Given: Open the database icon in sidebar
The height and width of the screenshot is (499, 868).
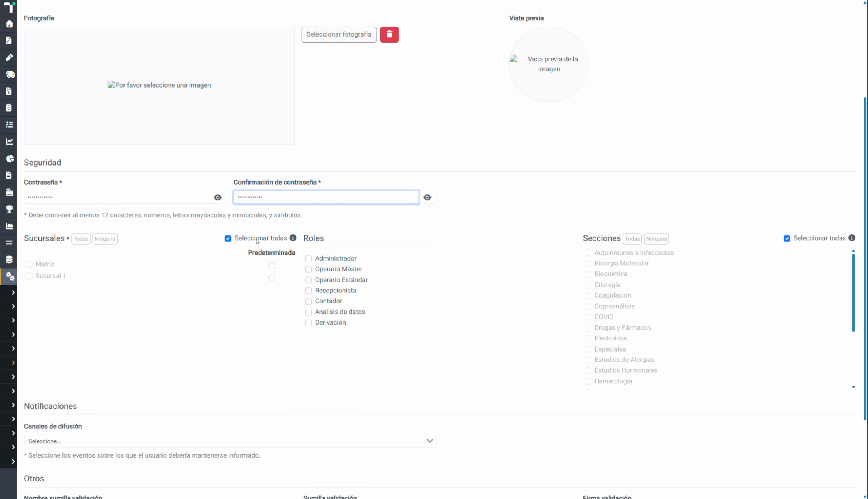Looking at the screenshot, I should [x=9, y=259].
